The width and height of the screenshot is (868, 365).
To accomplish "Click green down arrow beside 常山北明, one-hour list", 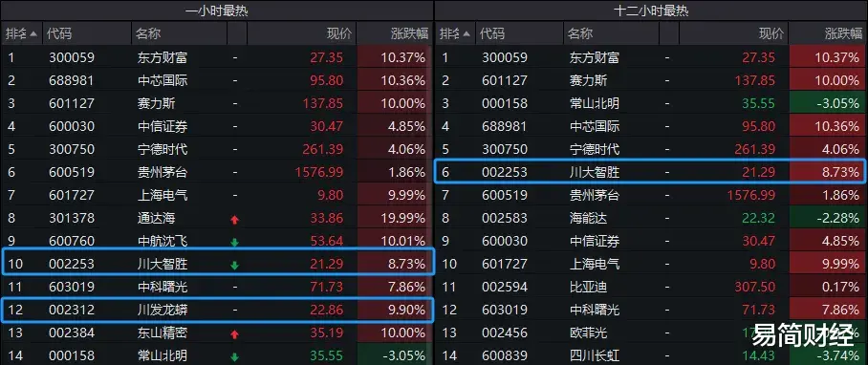I will point(235,357).
